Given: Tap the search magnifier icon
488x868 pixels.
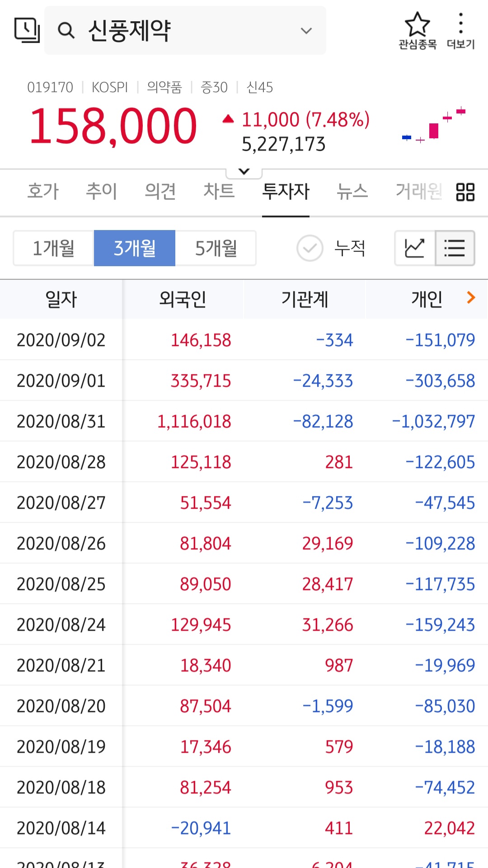Looking at the screenshot, I should (66, 31).
